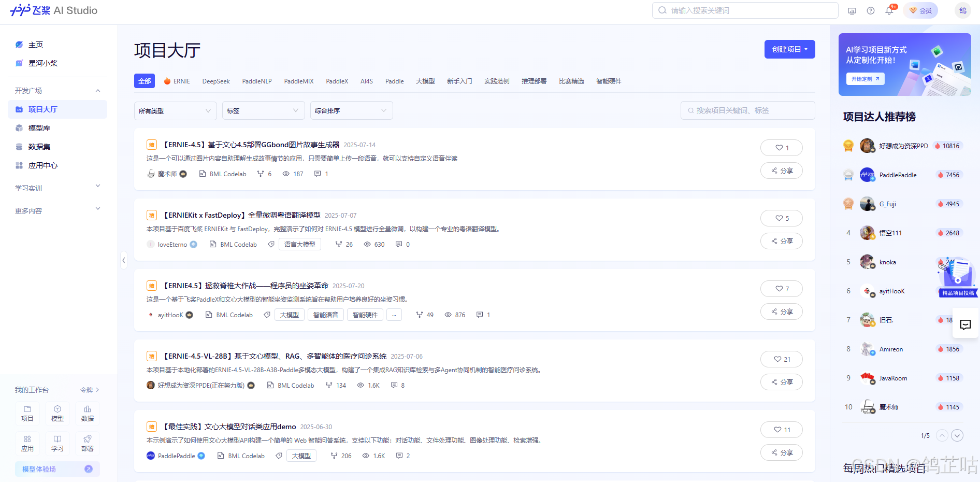Open the 模型体验场 button
Screen dimensions: 980x482
click(x=57, y=469)
